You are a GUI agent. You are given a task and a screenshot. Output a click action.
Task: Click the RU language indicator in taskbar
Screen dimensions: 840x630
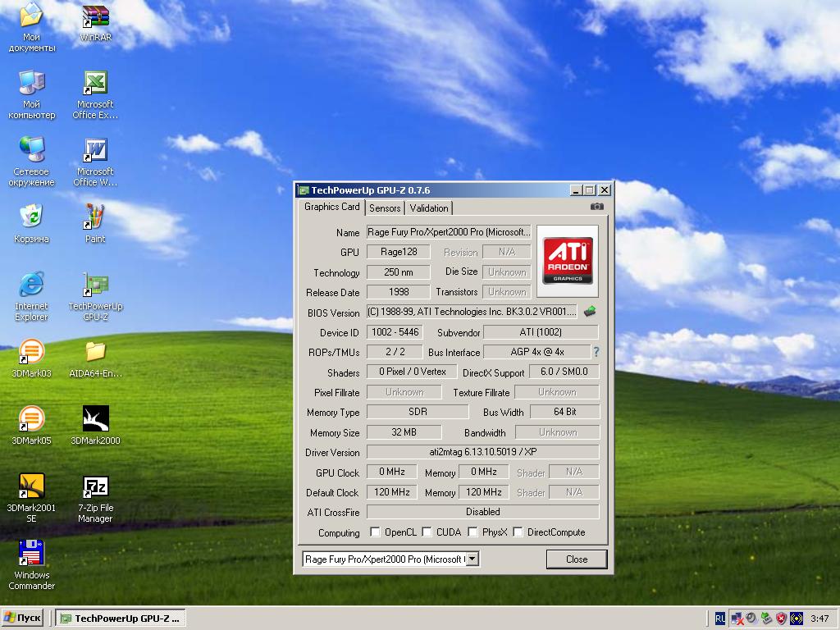(x=719, y=619)
